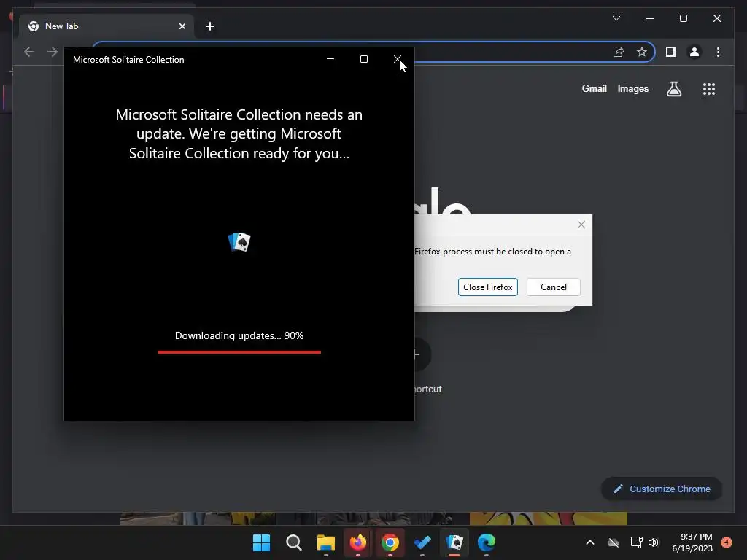This screenshot has height=560, width=747.
Task: Open volume speaker tray icon
Action: (x=654, y=542)
